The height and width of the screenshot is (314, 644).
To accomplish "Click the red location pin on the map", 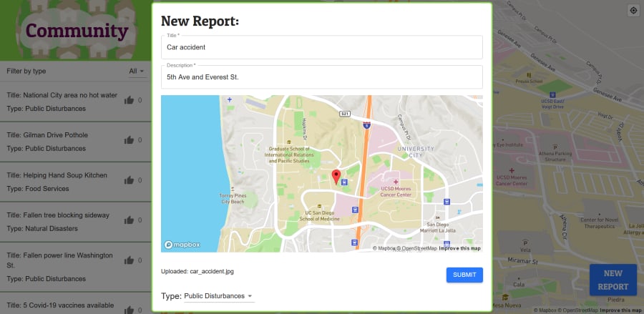I will click(336, 177).
